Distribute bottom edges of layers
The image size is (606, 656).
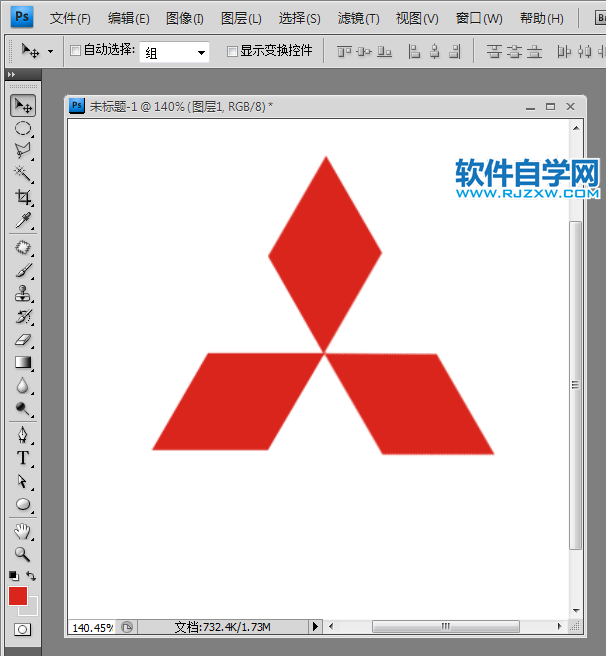click(534, 52)
